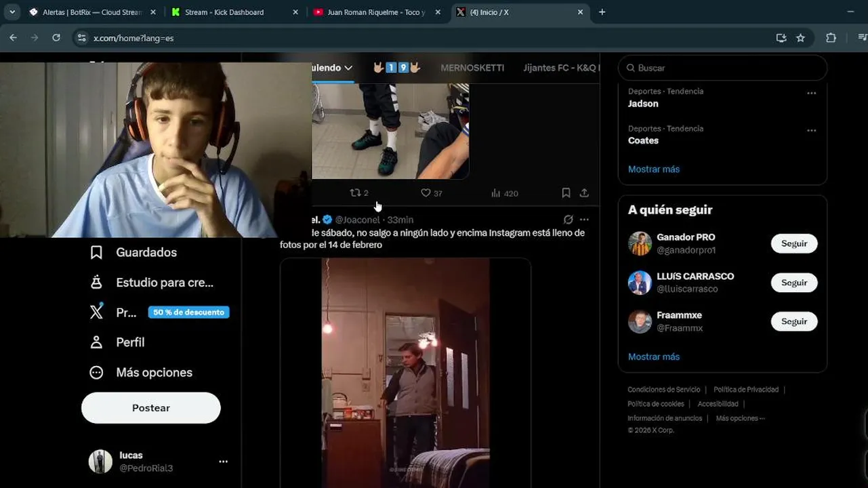
Task: Open Información de anuncios link
Action: point(665,418)
